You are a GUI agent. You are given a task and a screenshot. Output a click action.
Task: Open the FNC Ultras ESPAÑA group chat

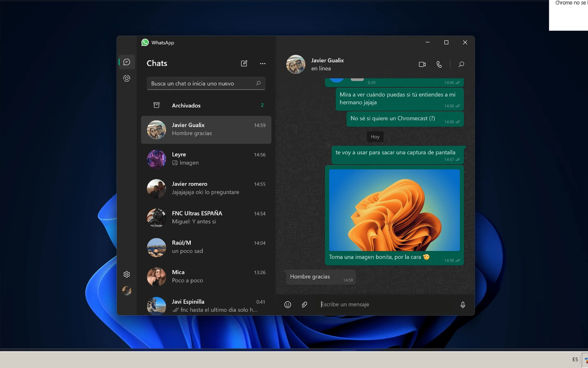click(206, 218)
